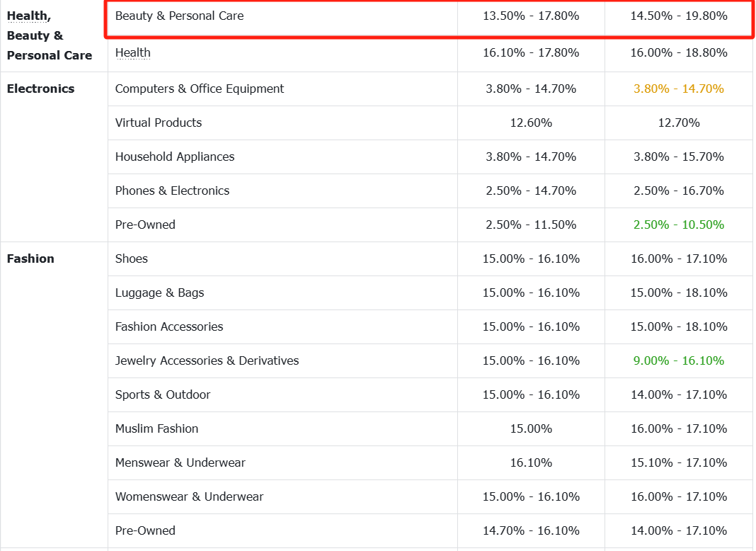Click the '16.00% - 18.80%' Health rate
This screenshot has width=756, height=551.
[x=679, y=52]
